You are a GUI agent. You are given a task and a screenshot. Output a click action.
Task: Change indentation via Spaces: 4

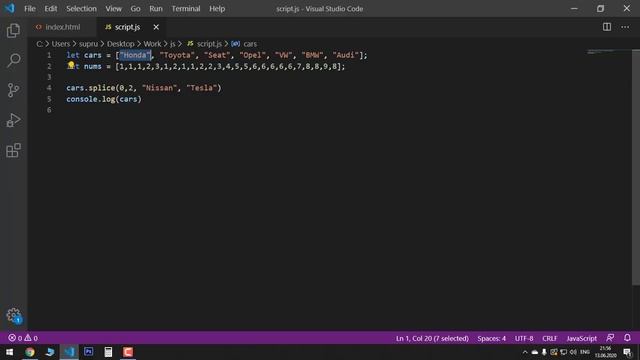tap(491, 338)
